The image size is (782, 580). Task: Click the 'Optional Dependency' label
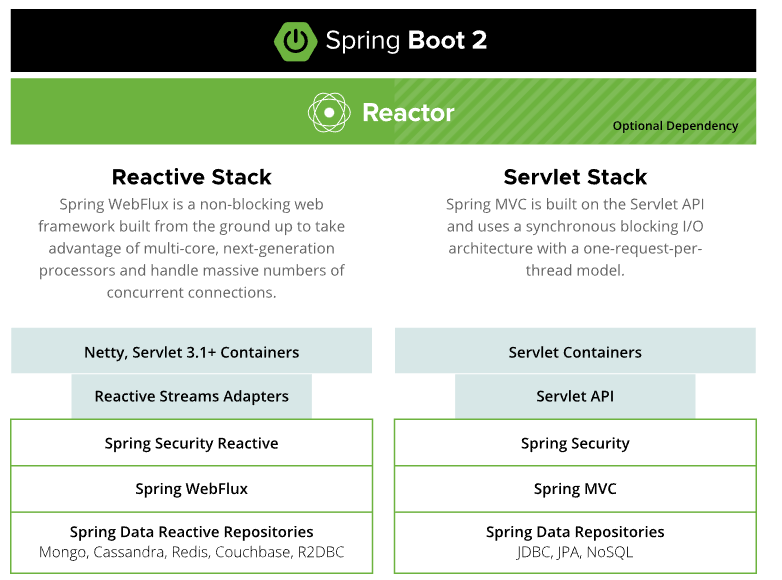675,126
